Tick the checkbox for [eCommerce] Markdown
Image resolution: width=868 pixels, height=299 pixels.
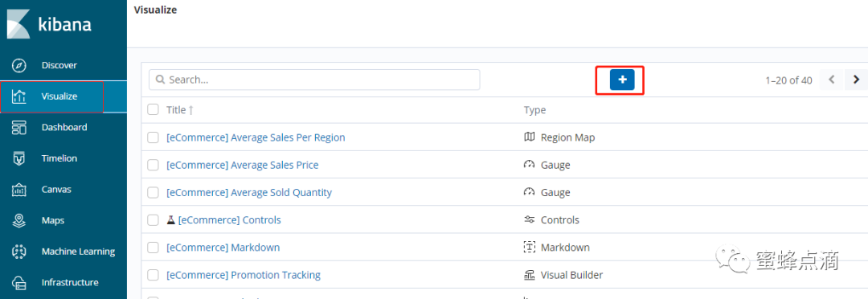coord(153,248)
